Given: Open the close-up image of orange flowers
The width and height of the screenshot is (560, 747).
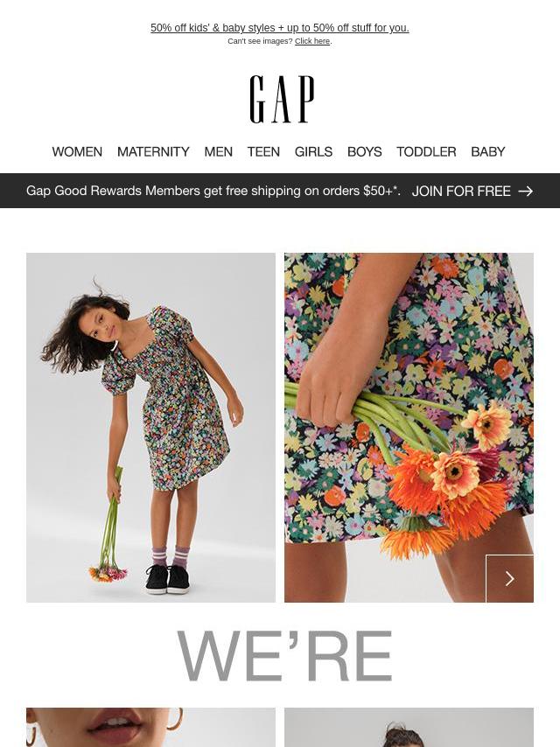Looking at the screenshot, I should click(409, 428).
